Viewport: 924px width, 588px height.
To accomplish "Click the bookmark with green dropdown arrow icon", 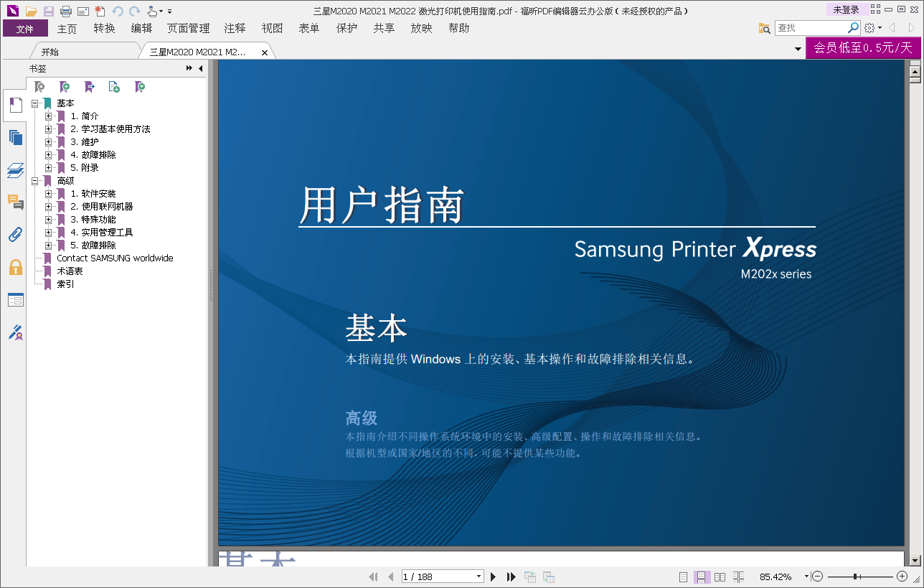I will (140, 87).
